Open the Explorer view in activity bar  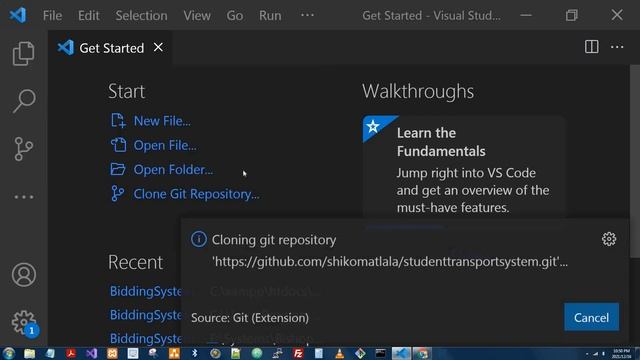(x=23, y=53)
